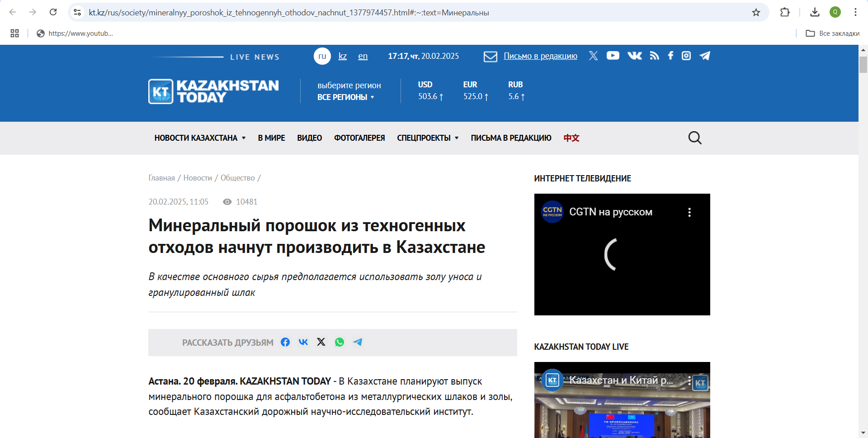
Task: Open the RSS feed icon
Action: point(654,56)
